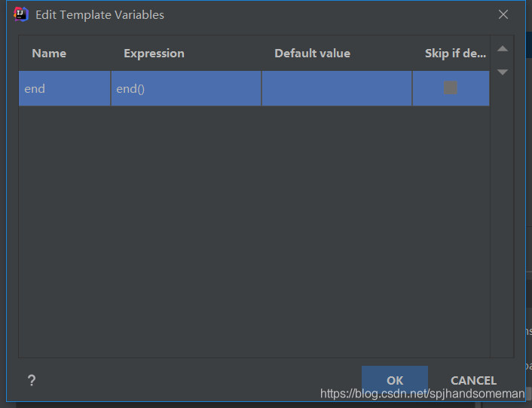Viewport: 532px width, 408px height.
Task: Move the selected variable up
Action: [x=503, y=49]
